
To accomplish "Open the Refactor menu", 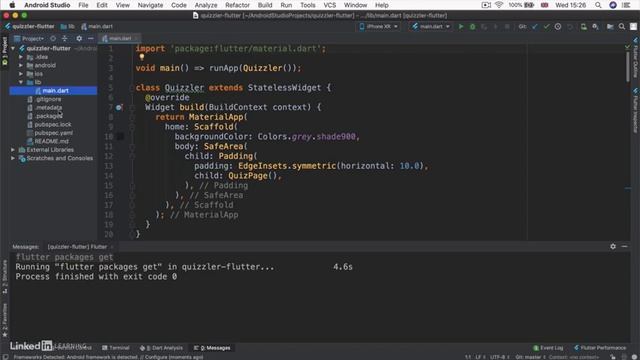I will [x=237, y=5].
